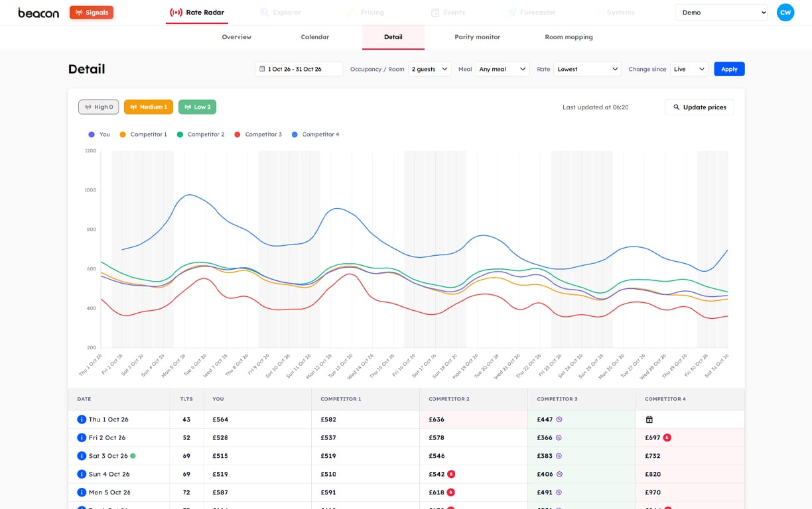Click the purple icon next to £406

[x=559, y=474]
